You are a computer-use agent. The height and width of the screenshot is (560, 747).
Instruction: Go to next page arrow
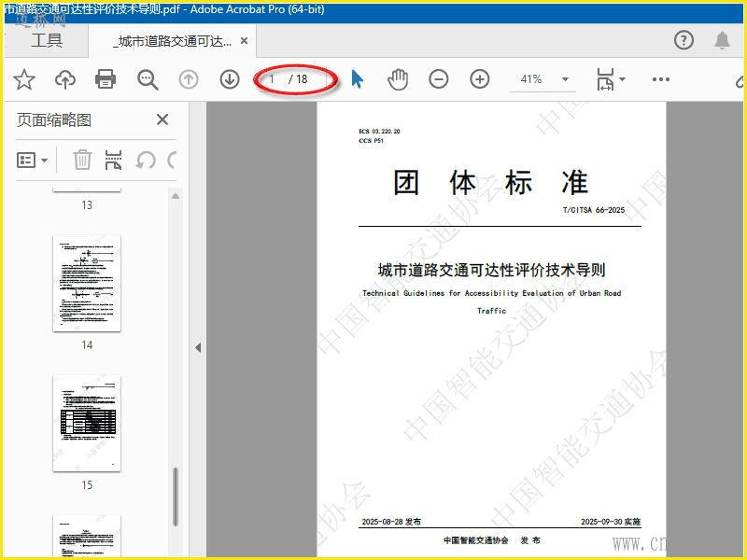point(230,79)
